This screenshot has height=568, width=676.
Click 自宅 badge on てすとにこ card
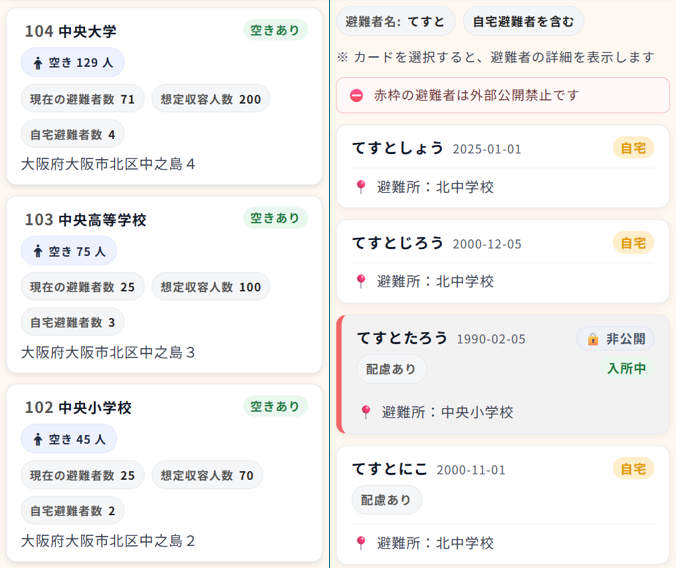tap(633, 469)
